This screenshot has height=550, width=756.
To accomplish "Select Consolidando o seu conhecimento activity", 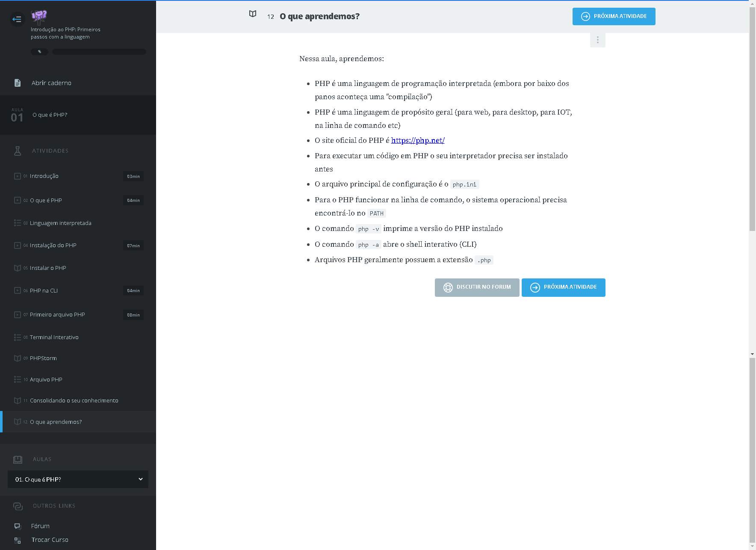I will [74, 401].
